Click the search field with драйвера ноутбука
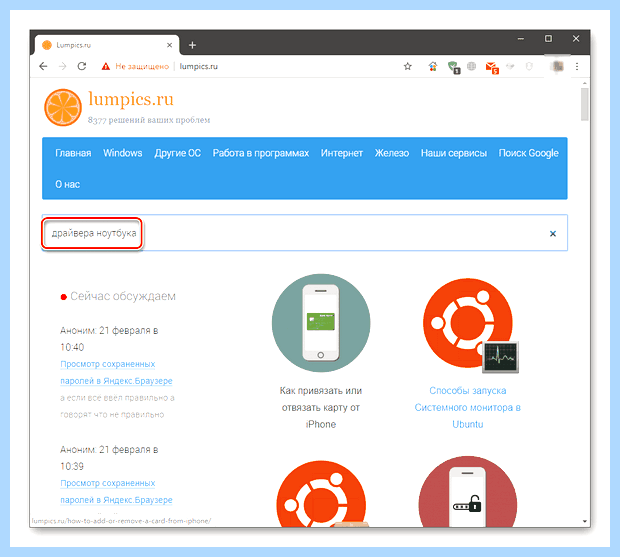Viewport: 620px width, 557px height. (x=304, y=233)
